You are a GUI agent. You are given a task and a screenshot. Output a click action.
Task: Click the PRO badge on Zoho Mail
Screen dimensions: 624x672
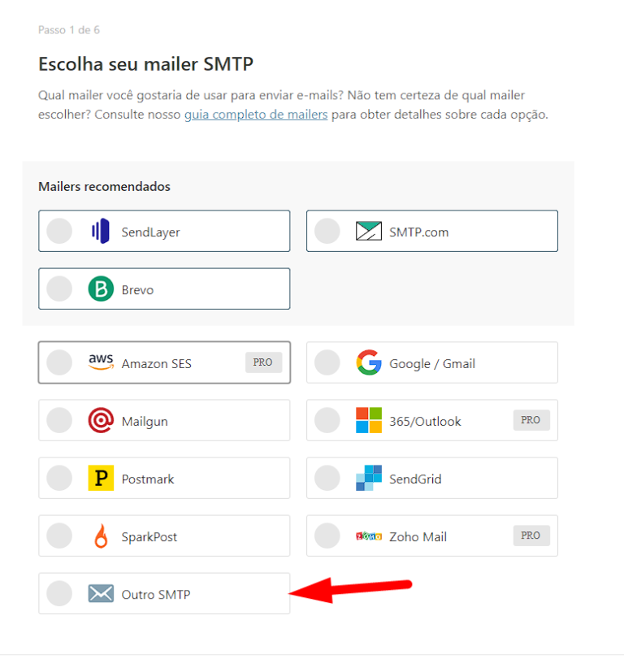(x=531, y=535)
